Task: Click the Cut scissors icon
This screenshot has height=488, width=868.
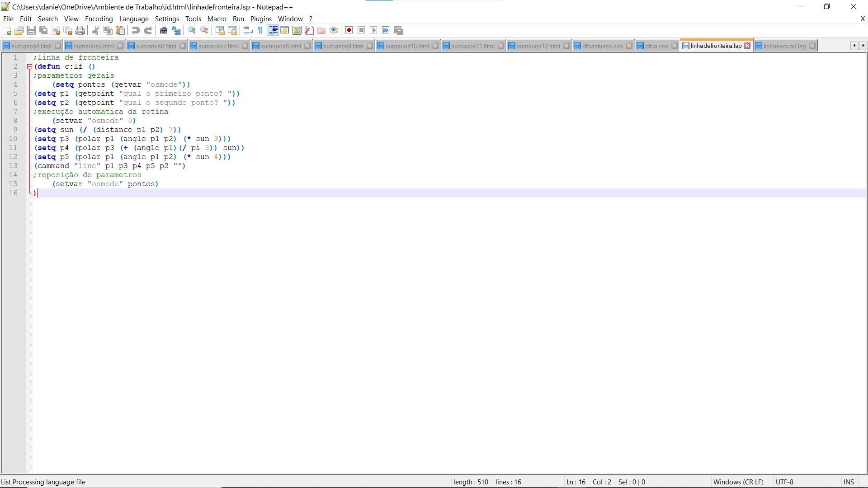Action: tap(95, 30)
